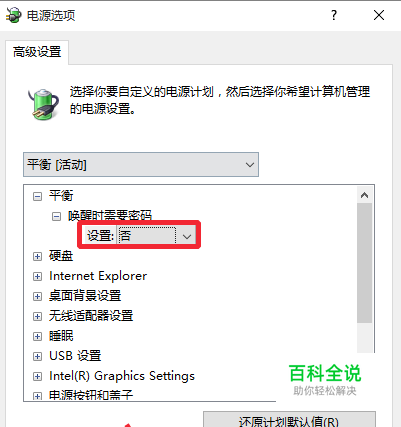401x427 pixels.
Task: Select the 电源按钮和盖子 tree item
Action: pos(91,395)
